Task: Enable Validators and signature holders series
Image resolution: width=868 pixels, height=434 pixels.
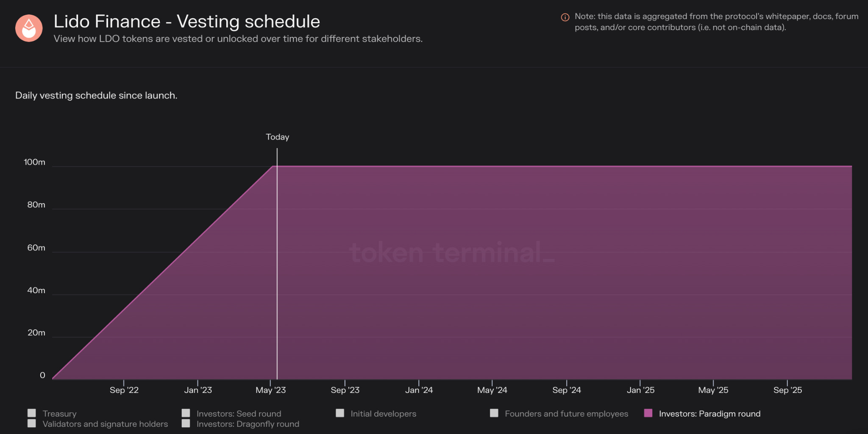Action: coord(32,423)
